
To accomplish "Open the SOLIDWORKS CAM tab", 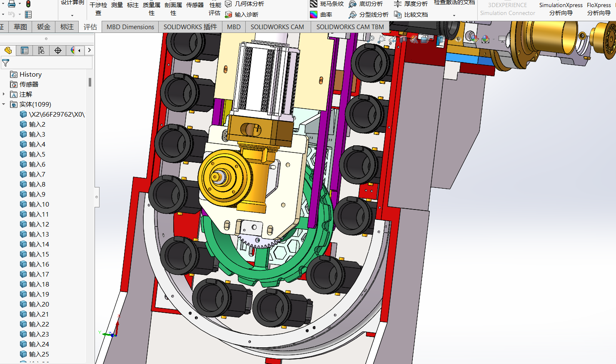I will pyautogui.click(x=277, y=27).
